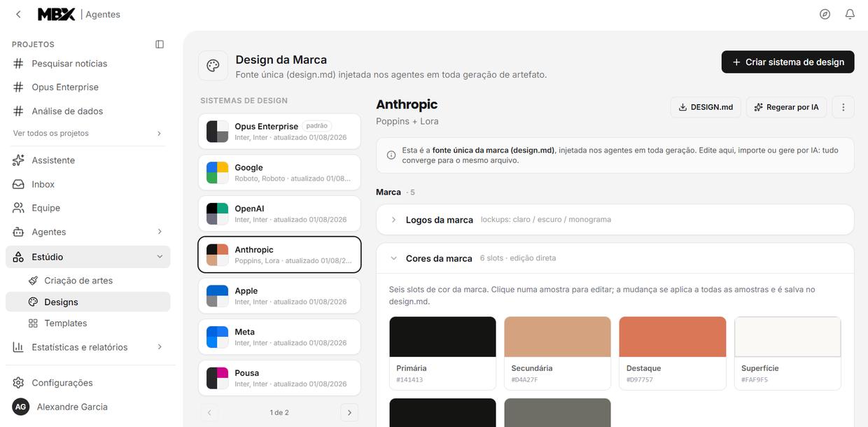Download the DESIGN.md file
The image size is (868, 427).
coord(706,107)
